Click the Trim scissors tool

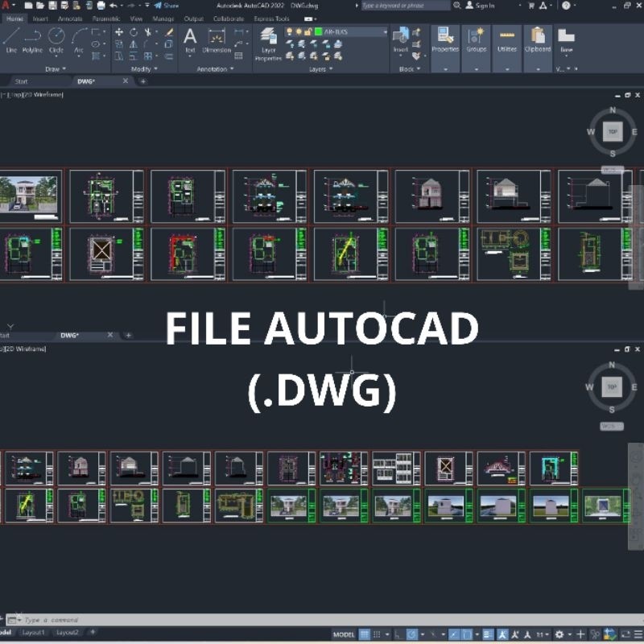(x=147, y=32)
